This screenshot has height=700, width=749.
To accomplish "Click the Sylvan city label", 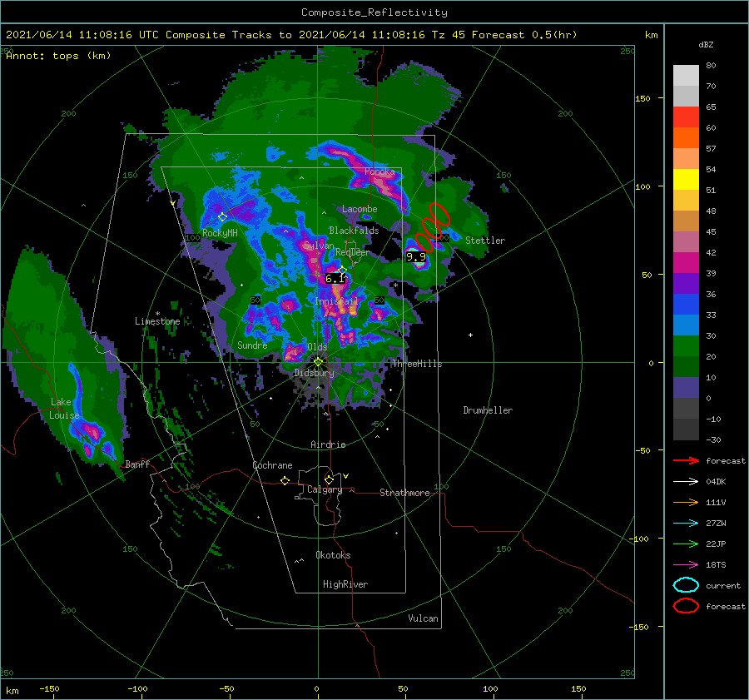I will (319, 246).
